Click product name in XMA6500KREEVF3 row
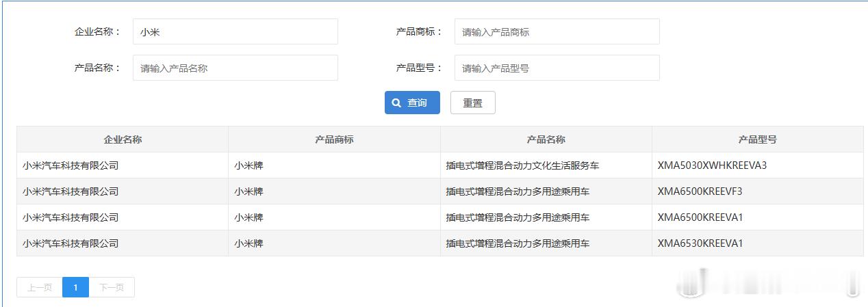This screenshot has width=868, height=307. tap(546, 191)
